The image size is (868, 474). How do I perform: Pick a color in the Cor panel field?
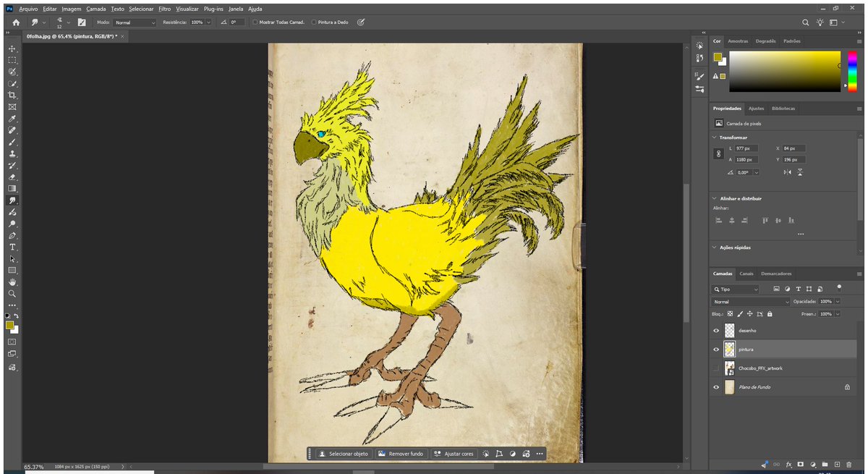coord(785,72)
